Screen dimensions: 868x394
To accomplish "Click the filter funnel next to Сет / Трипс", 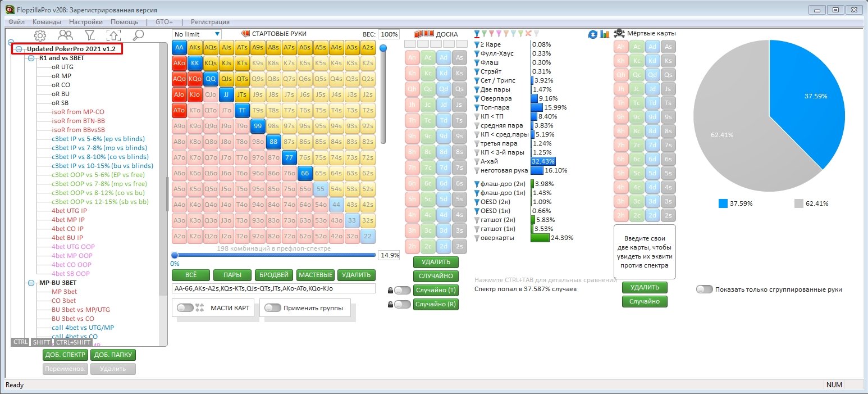I will (x=477, y=80).
